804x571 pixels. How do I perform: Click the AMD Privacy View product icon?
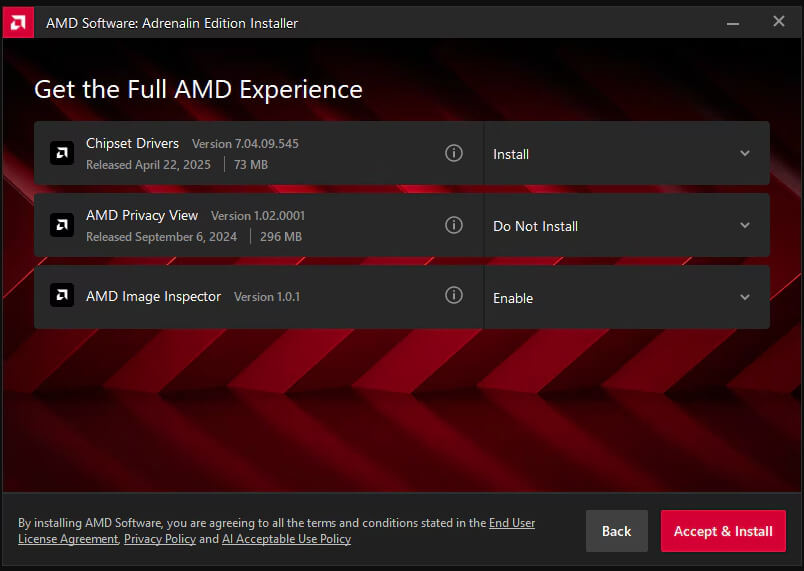point(62,225)
